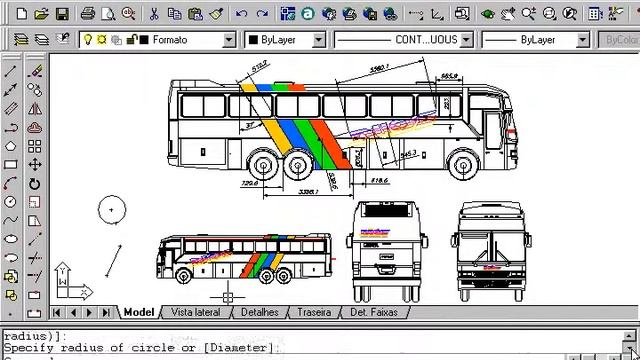Open the Layers manager icon
This screenshot has width=640, height=360.
[x=42, y=40]
